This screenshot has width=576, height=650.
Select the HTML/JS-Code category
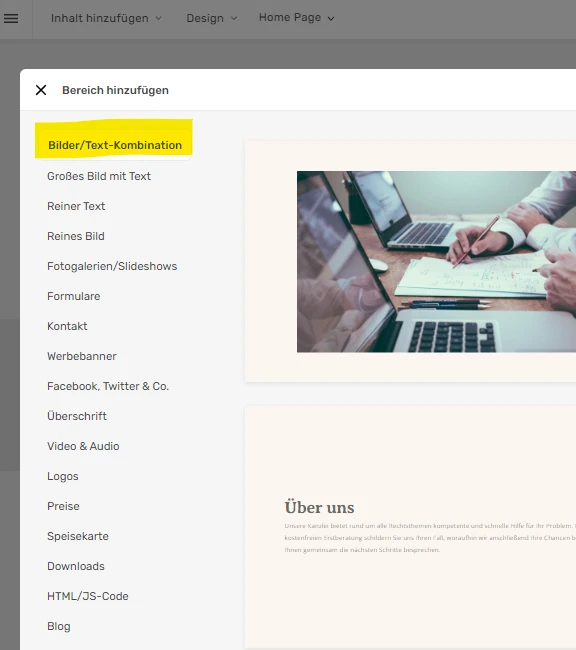pos(87,596)
